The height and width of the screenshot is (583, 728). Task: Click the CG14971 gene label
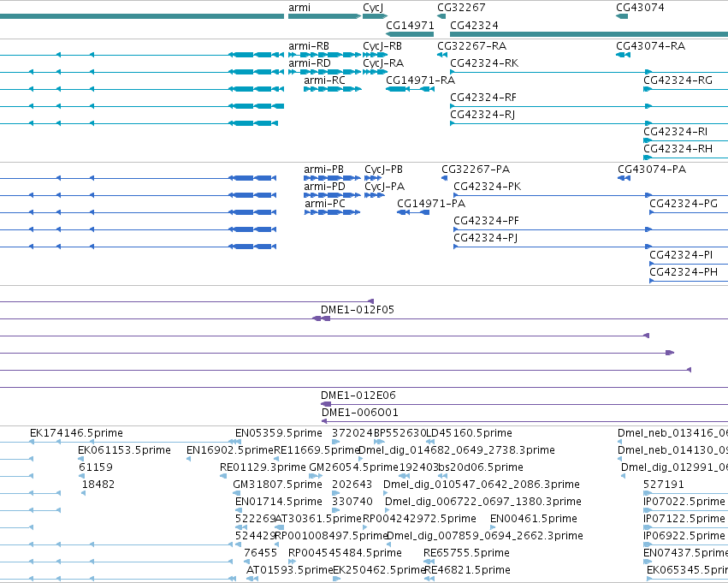(410, 25)
